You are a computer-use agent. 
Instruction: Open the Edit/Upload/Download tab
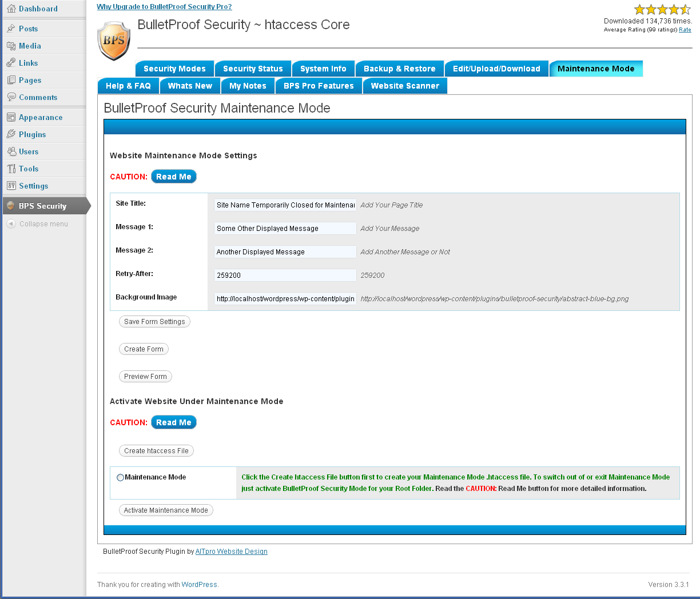496,69
